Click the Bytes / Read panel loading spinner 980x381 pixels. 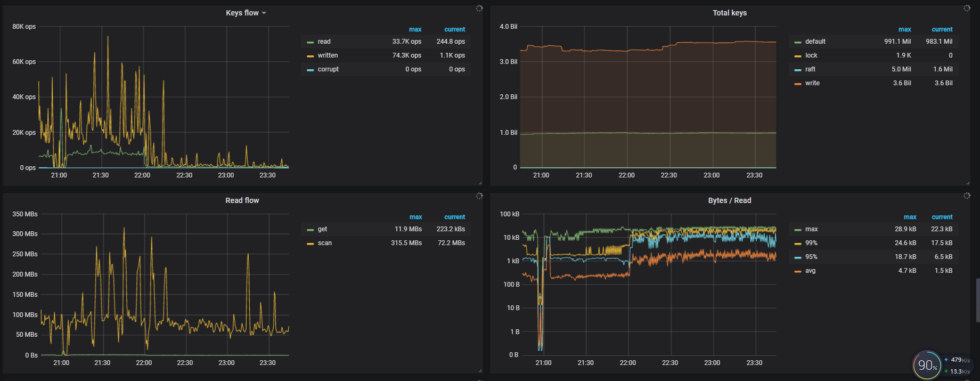point(967,196)
